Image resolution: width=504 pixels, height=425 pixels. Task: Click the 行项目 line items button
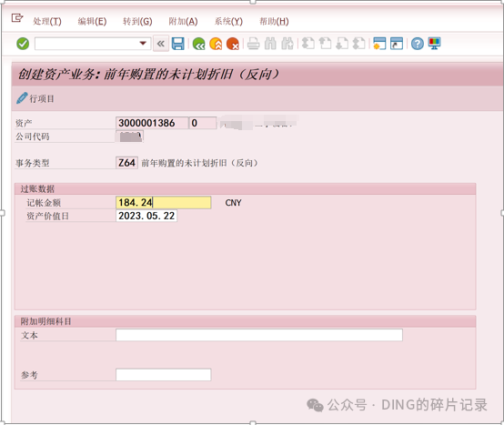[x=35, y=98]
